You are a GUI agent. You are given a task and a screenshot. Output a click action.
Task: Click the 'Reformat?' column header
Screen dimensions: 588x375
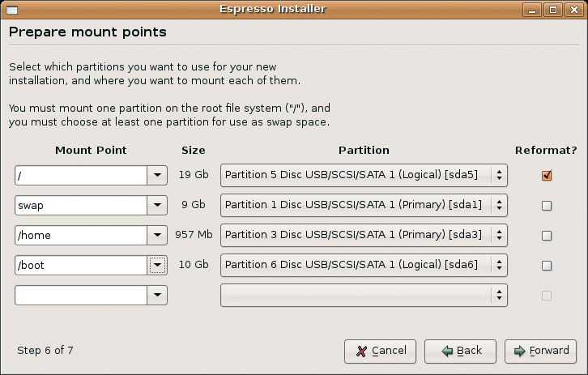click(x=546, y=150)
